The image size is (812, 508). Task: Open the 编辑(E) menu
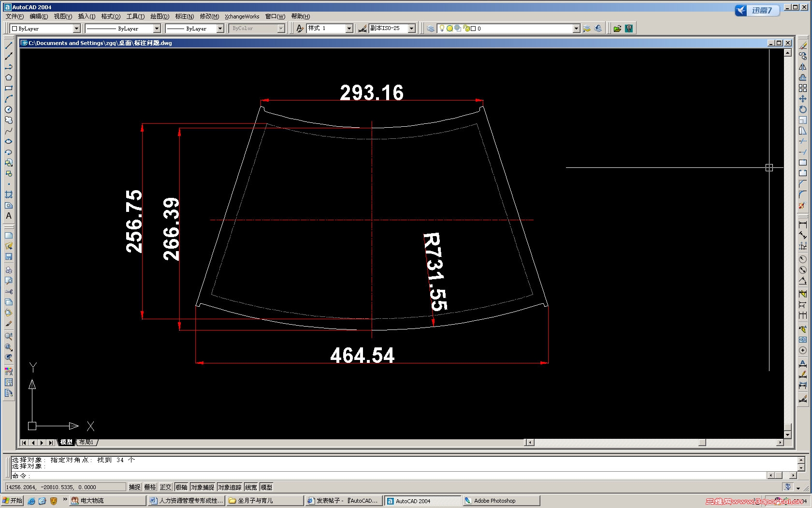[x=39, y=16]
